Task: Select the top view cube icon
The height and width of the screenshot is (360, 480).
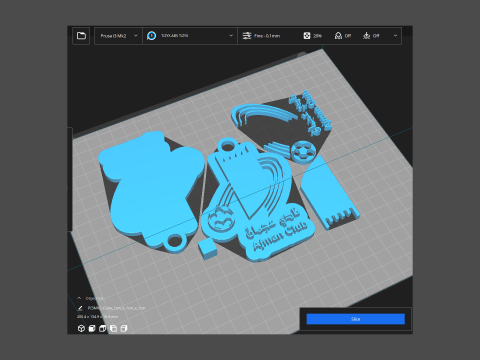Action: [x=103, y=329]
